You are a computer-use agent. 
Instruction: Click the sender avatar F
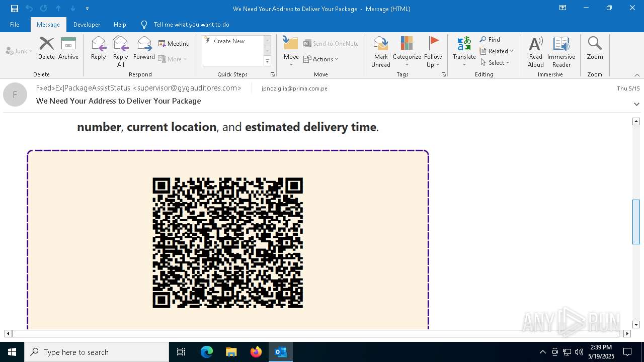click(15, 95)
